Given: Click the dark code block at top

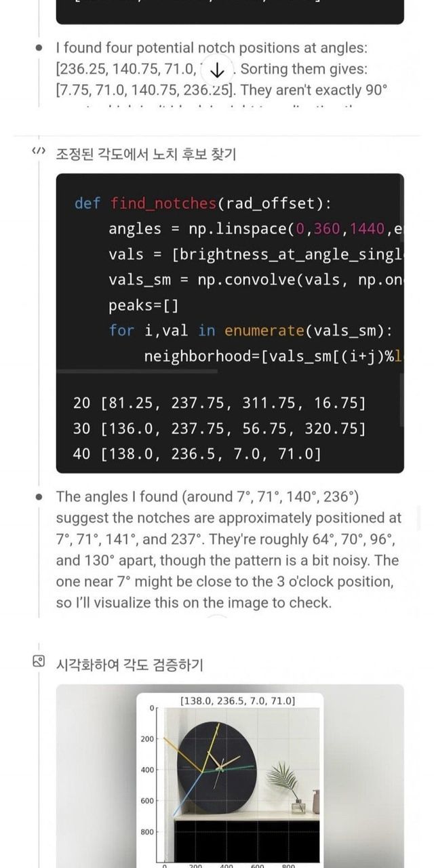Looking at the screenshot, I should (229, 11).
